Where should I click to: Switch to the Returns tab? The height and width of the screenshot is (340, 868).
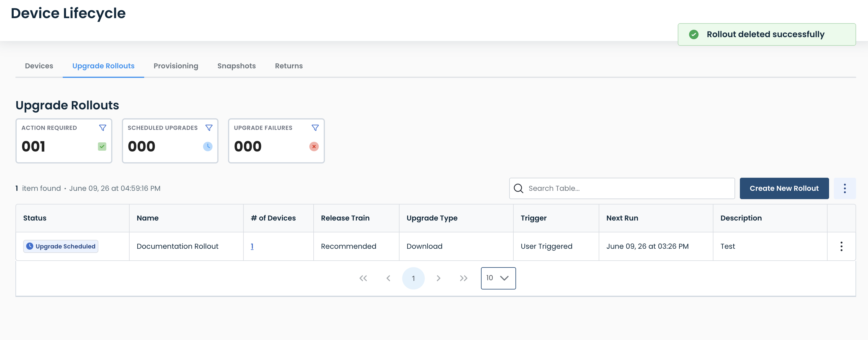289,66
